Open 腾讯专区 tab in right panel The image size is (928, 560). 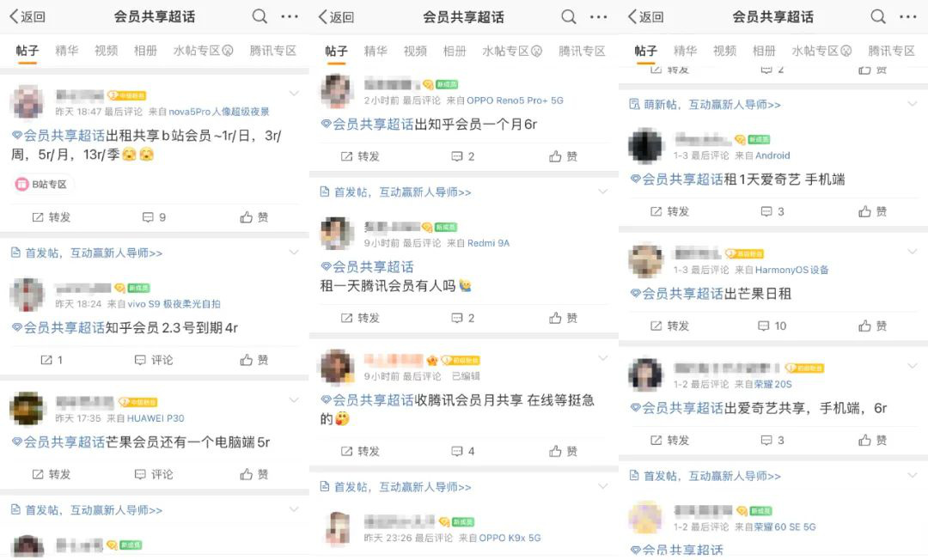pyautogui.click(x=891, y=51)
